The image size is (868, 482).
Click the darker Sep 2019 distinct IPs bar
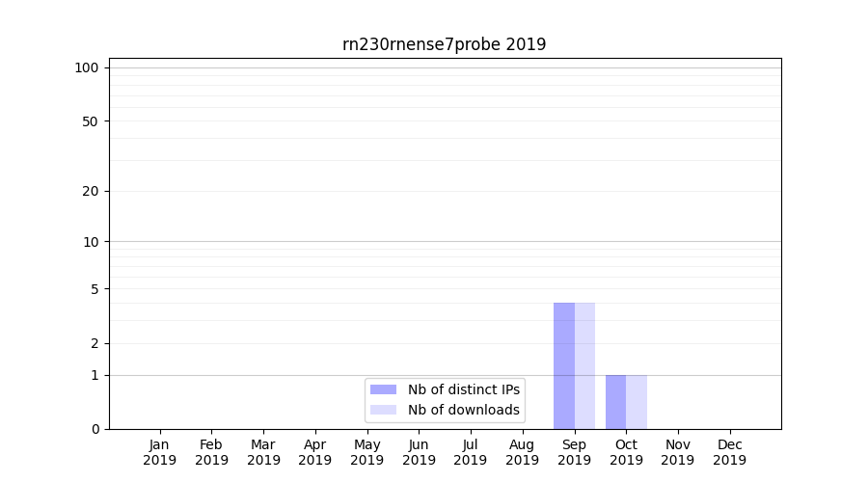pyautogui.click(x=564, y=366)
